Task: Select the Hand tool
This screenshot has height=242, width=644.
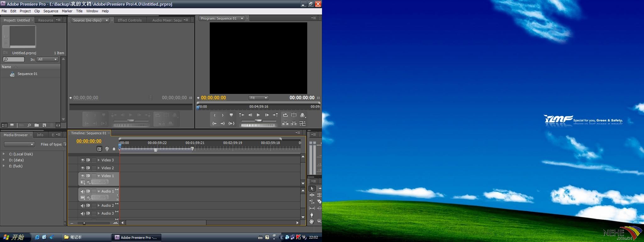Action: tap(312, 222)
